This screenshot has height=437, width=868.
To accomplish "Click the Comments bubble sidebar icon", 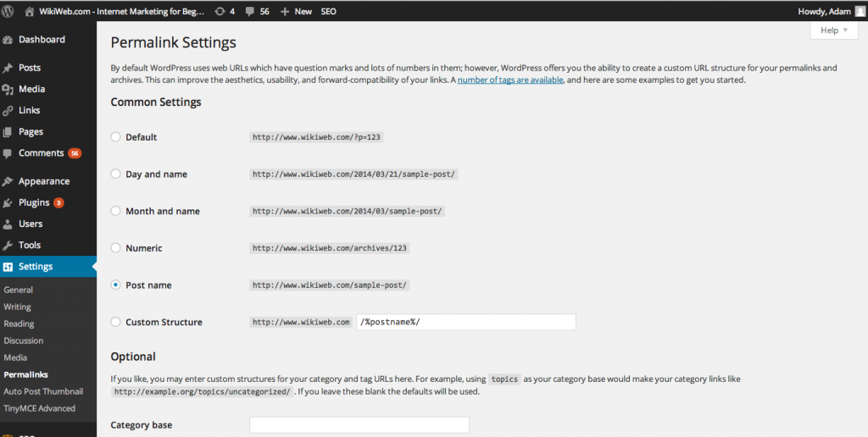I will (x=8, y=153).
